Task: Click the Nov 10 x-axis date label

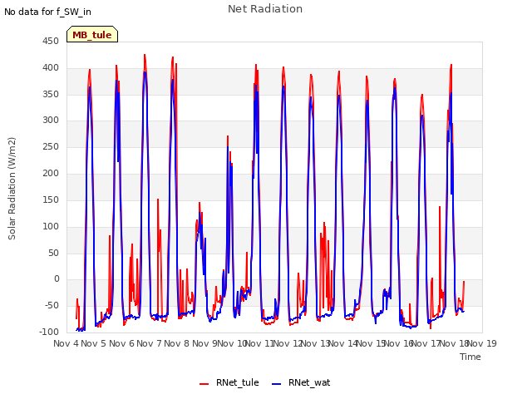Action: pyautogui.click(x=232, y=343)
